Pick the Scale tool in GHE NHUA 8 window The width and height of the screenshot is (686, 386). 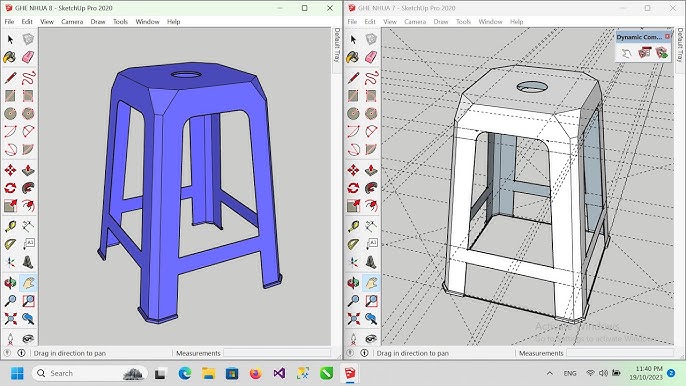point(10,205)
